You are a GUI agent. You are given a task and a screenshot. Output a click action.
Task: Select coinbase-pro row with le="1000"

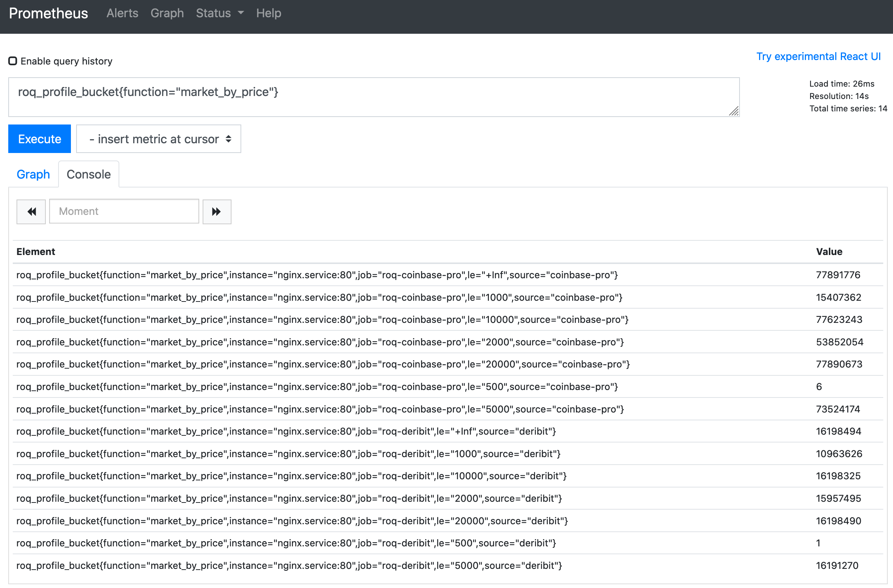coord(448,297)
